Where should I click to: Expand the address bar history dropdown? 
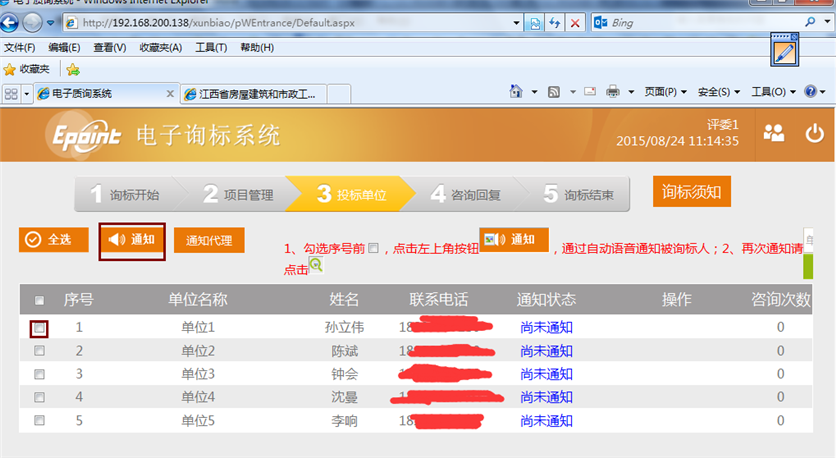pos(516,23)
